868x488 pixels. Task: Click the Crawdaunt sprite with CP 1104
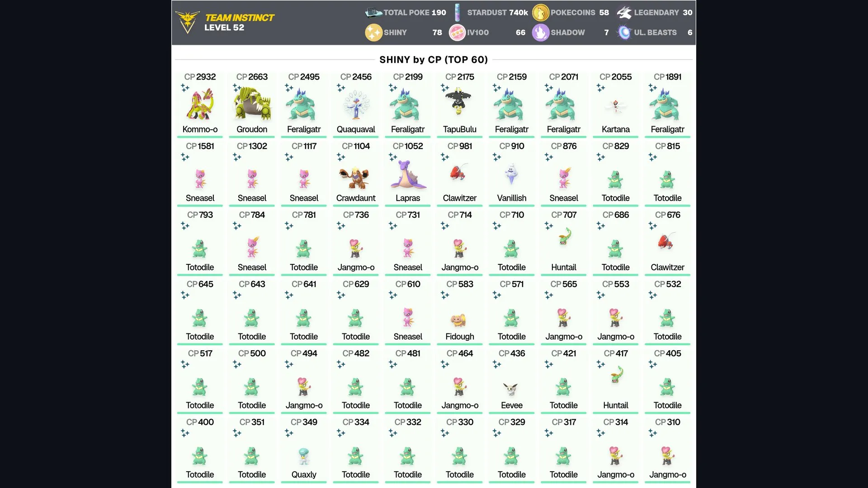355,178
